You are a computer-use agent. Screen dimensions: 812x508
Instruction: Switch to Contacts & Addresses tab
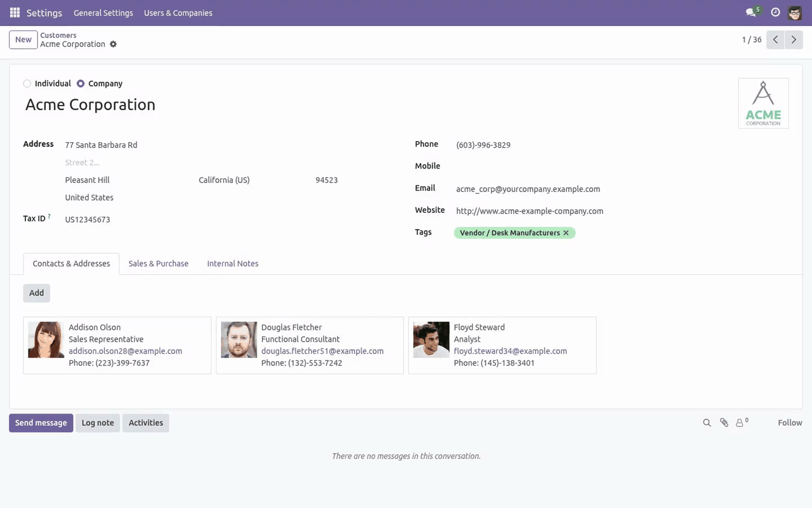click(x=71, y=264)
